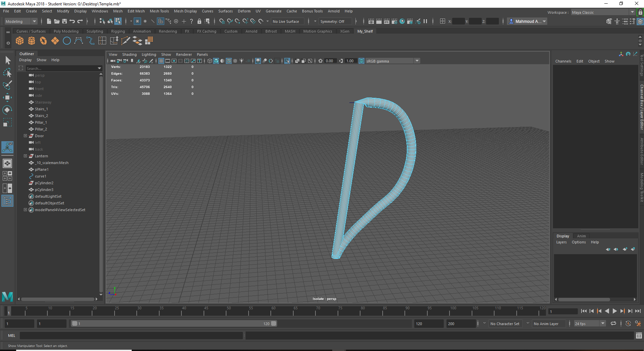Expand the Lantern group in Outliner
The width and height of the screenshot is (644, 351).
(x=25, y=156)
